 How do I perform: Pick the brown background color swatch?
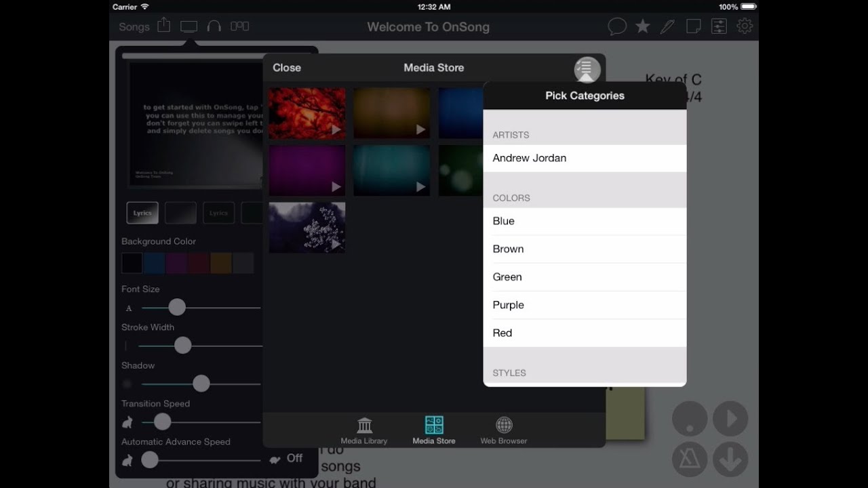[x=221, y=263]
